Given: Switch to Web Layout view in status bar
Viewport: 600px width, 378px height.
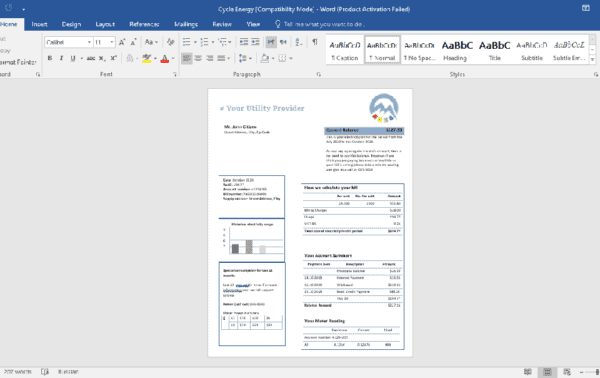Looking at the screenshot, I should coord(567,372).
